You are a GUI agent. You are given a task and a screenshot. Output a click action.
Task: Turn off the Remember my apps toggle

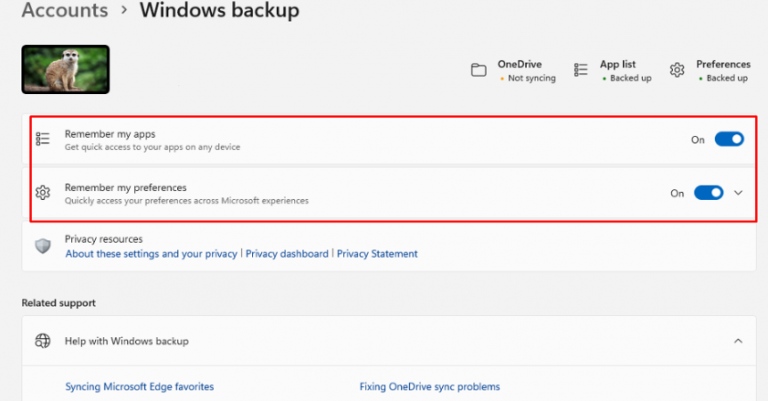[x=729, y=140]
